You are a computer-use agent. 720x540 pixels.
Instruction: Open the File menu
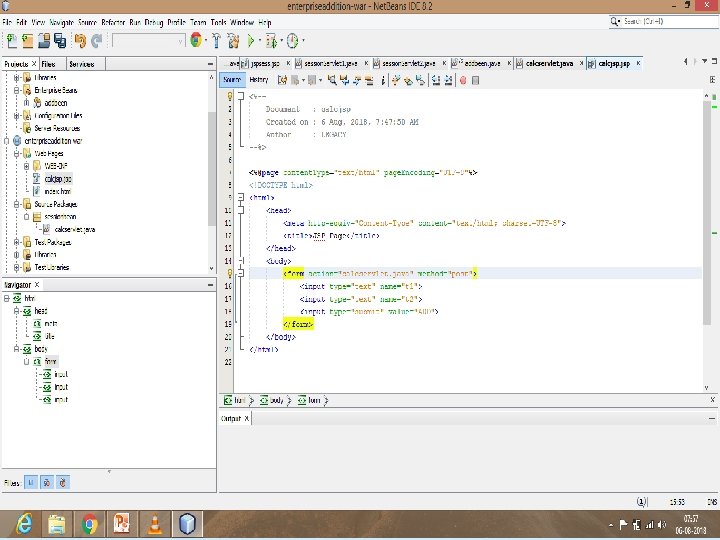click(x=7, y=22)
